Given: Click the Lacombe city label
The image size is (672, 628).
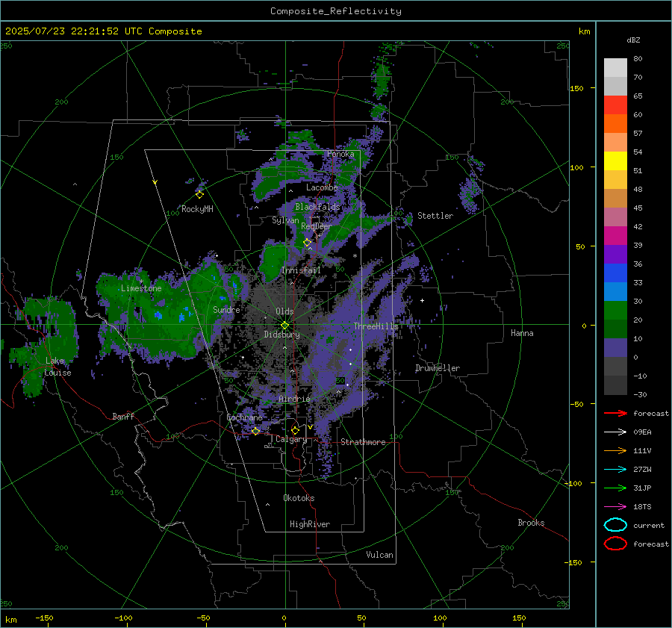Looking at the screenshot, I should pos(322,187).
